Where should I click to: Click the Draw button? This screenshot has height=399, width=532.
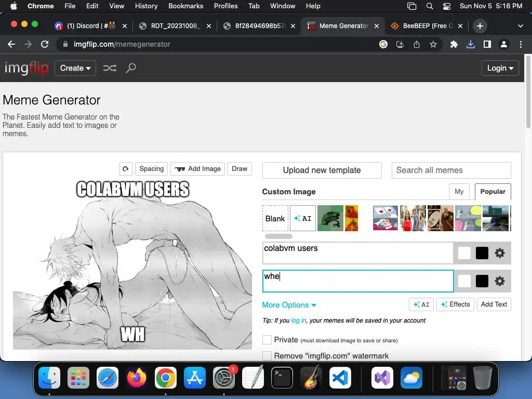[240, 169]
